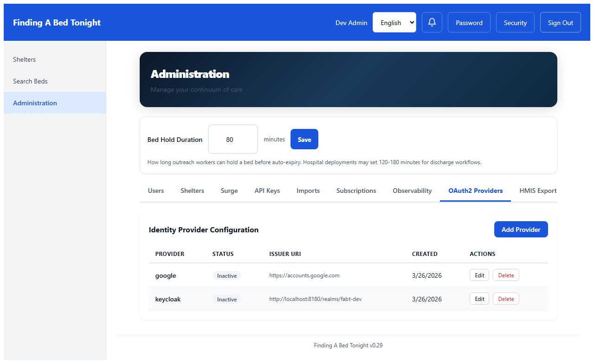Screen dimensions: 594x364
Task: Open the English language dropdown
Action: pyautogui.click(x=394, y=22)
